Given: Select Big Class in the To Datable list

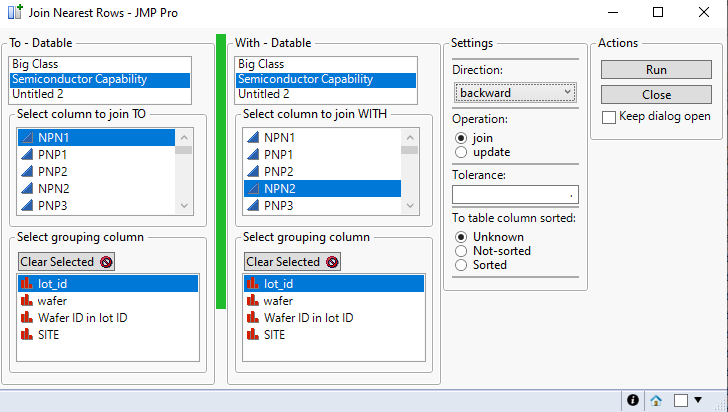Looking at the screenshot, I should [34, 64].
